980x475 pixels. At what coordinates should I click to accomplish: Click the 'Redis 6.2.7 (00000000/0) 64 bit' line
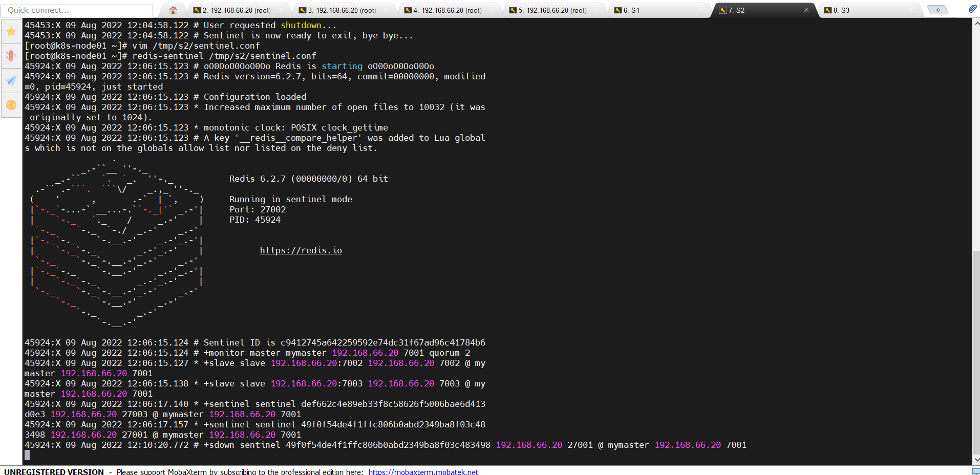coord(309,179)
